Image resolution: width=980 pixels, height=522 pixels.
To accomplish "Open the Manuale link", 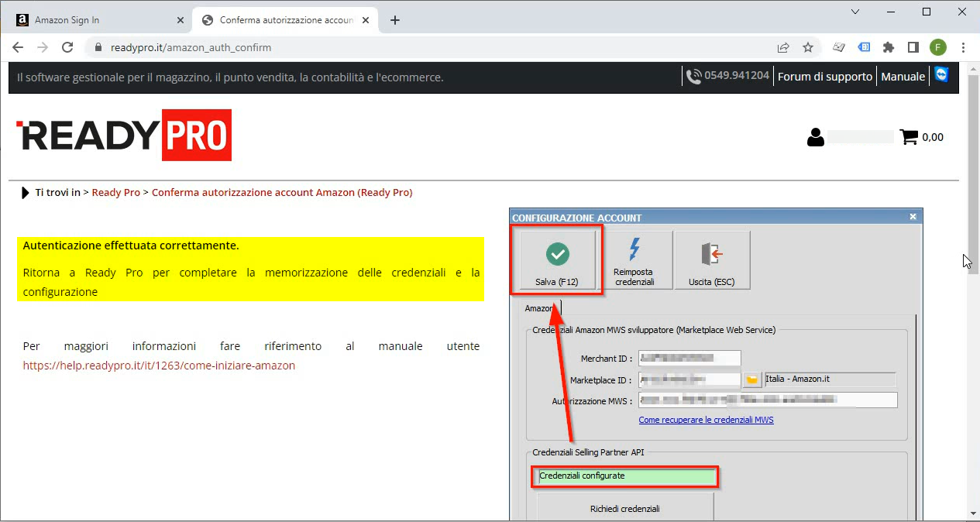I will click(x=903, y=77).
